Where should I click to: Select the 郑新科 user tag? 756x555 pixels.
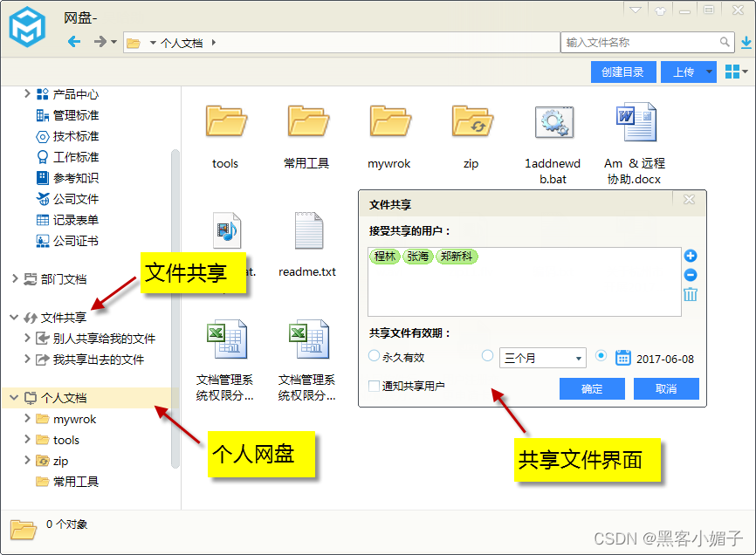(457, 257)
